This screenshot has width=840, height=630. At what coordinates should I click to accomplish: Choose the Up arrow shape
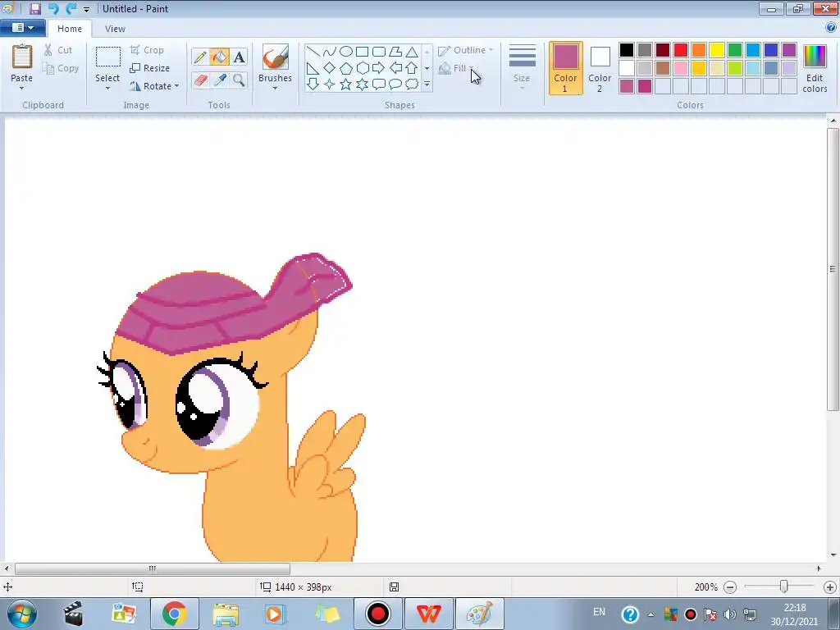412,68
